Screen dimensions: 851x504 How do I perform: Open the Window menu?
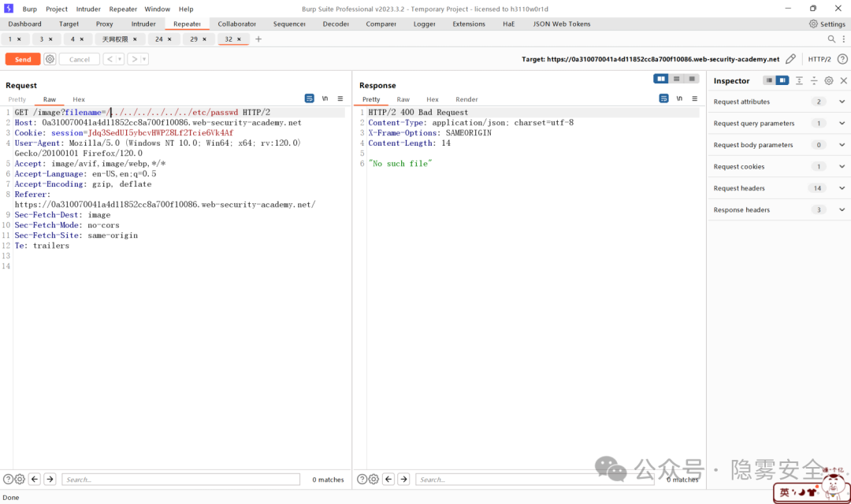[158, 9]
